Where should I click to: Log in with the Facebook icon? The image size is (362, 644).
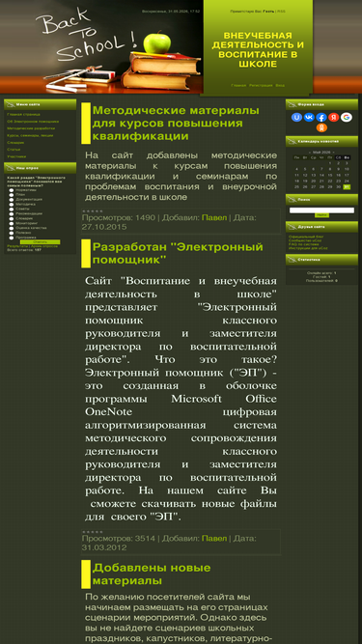pyautogui.click(x=321, y=118)
